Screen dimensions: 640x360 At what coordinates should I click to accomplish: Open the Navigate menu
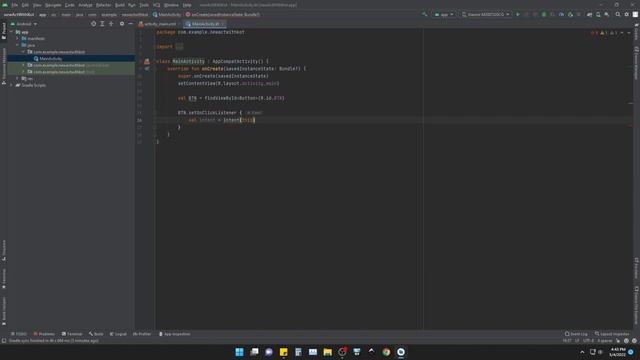click(x=53, y=5)
